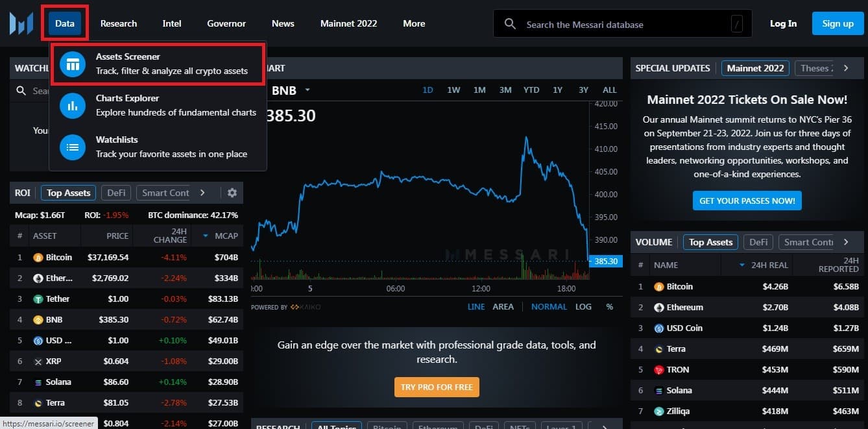Viewport: 868px width, 429px height.
Task: Click the Solana icon in the Volume table
Action: pos(659,391)
